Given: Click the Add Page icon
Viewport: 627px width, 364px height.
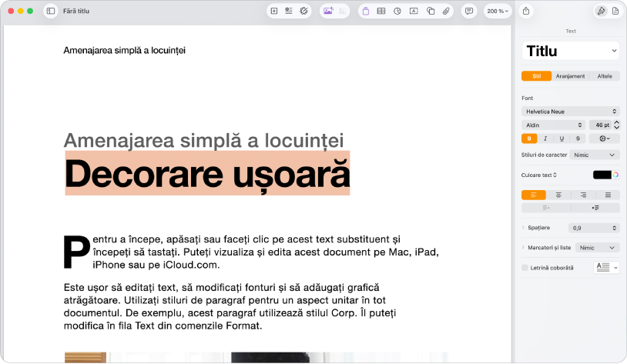Looking at the screenshot, I should coord(274,12).
